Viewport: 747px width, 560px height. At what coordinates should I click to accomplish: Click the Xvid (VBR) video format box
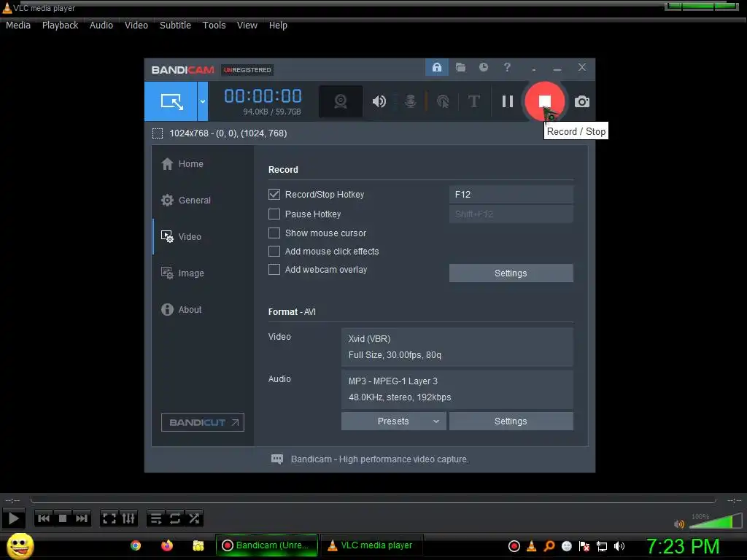pos(457,347)
